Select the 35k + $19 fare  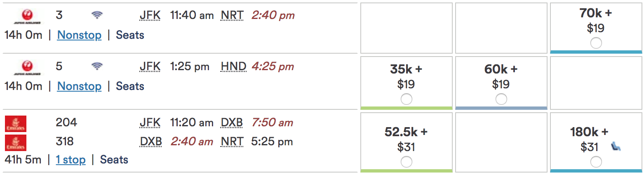coord(406,99)
